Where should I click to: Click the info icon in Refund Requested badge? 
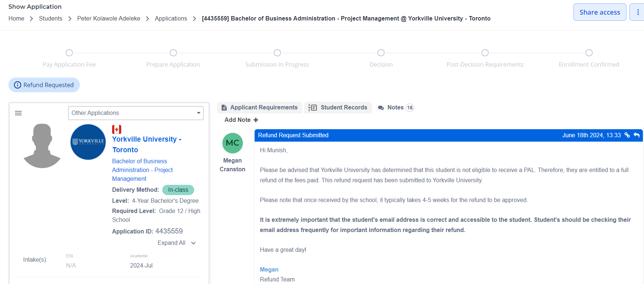[17, 85]
